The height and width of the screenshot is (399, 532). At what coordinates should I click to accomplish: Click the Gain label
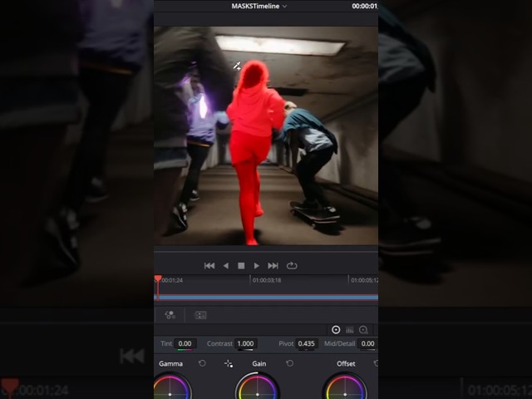(x=259, y=364)
